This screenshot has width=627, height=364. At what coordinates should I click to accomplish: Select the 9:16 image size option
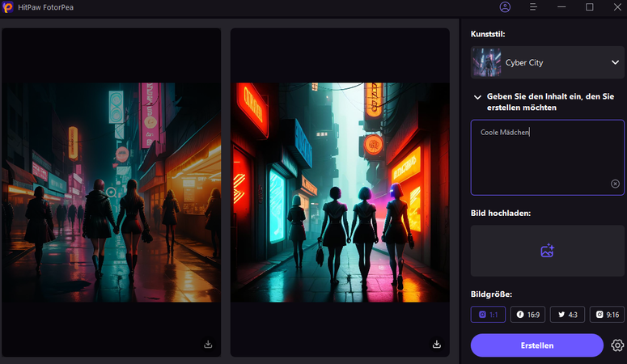(606, 315)
